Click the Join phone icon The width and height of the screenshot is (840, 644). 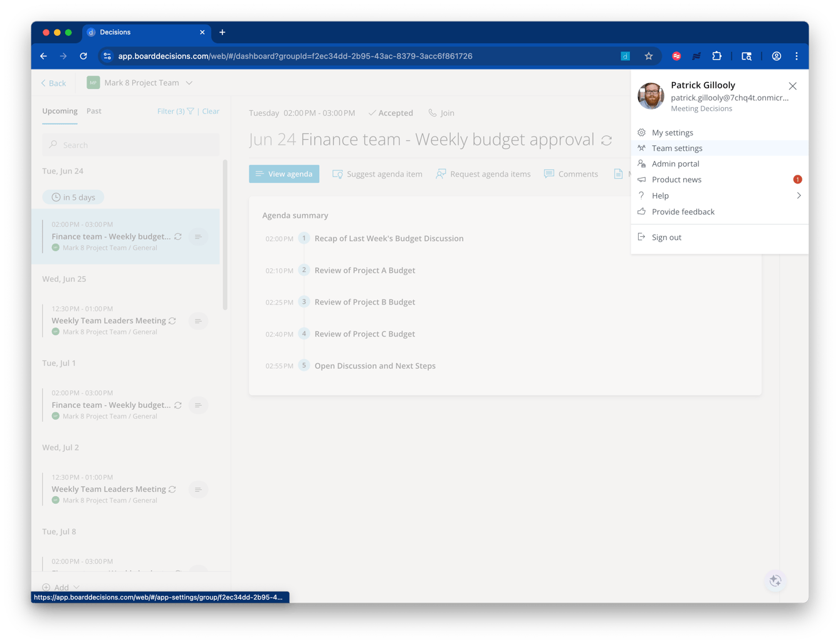pos(432,113)
